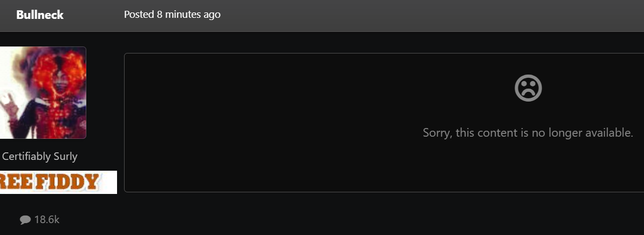The height and width of the screenshot is (235, 644).
Task: Click the word "Posted" in the header
Action: [x=139, y=15]
